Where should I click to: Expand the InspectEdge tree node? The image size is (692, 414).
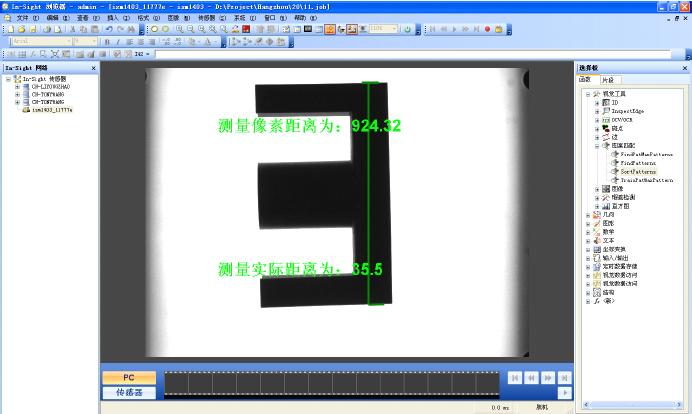[597, 110]
